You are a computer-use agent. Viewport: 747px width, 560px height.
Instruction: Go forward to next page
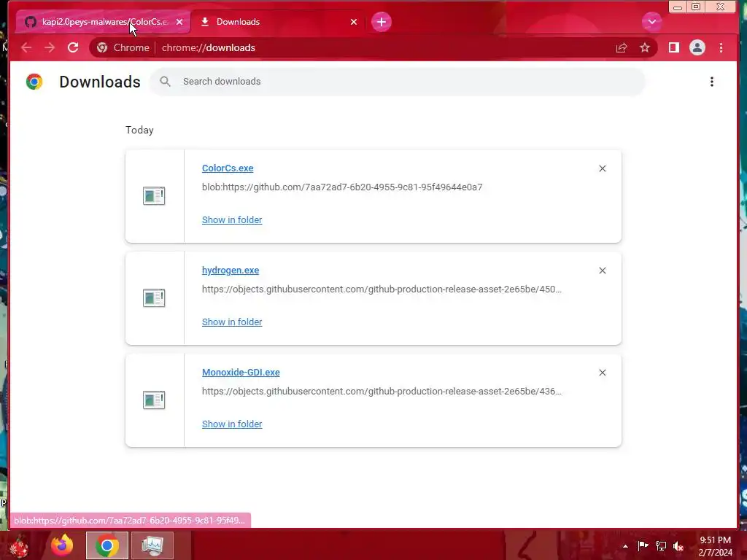coord(50,47)
